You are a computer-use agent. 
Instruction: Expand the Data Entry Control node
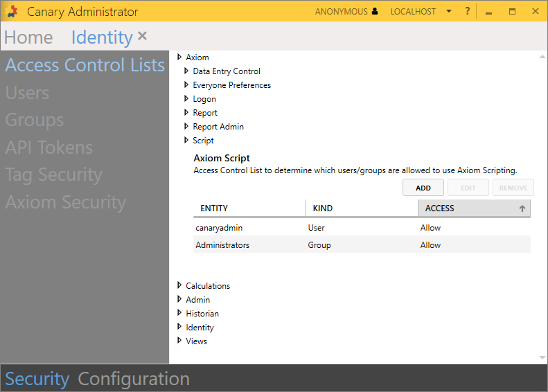(186, 71)
